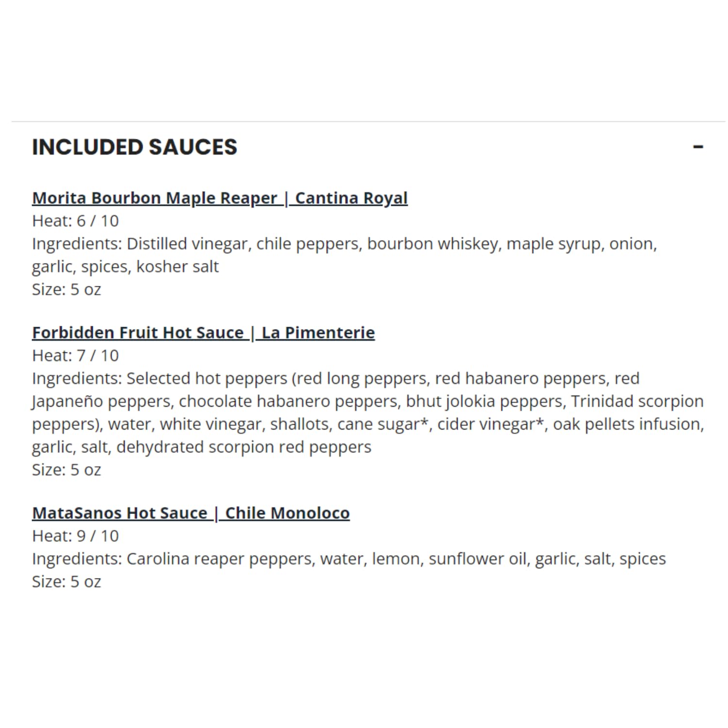This screenshot has height=728, width=728.
Task: Click the line mentioning oak pellets infusion
Action: coord(368,425)
